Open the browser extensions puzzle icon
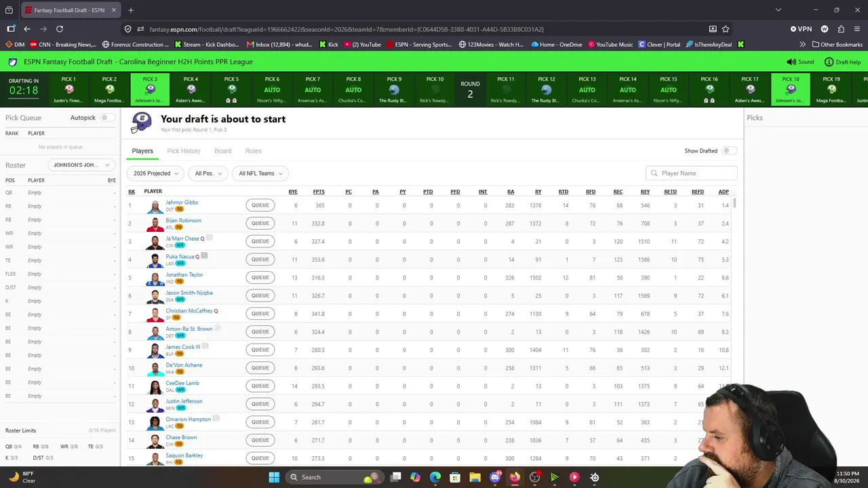 pos(841,29)
